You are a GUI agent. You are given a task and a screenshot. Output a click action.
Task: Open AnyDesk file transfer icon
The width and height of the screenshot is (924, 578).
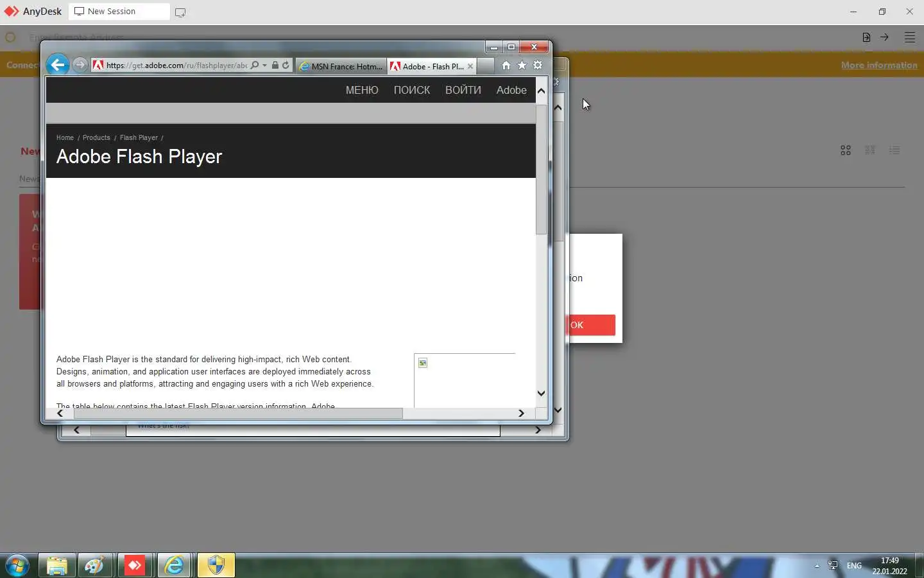tap(866, 37)
